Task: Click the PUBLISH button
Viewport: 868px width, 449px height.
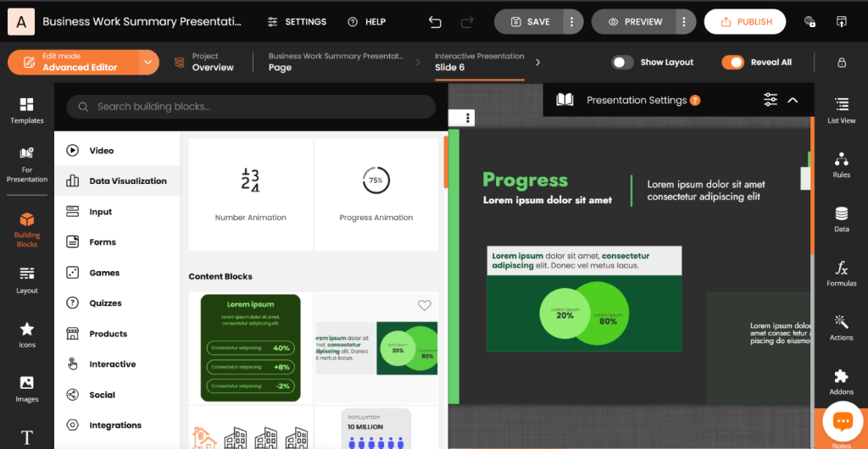Action: (745, 21)
